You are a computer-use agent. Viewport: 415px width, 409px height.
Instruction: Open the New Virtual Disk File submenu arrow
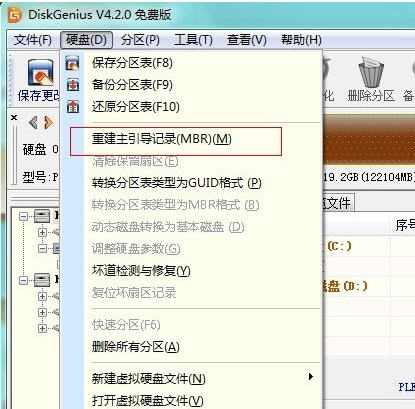311,377
